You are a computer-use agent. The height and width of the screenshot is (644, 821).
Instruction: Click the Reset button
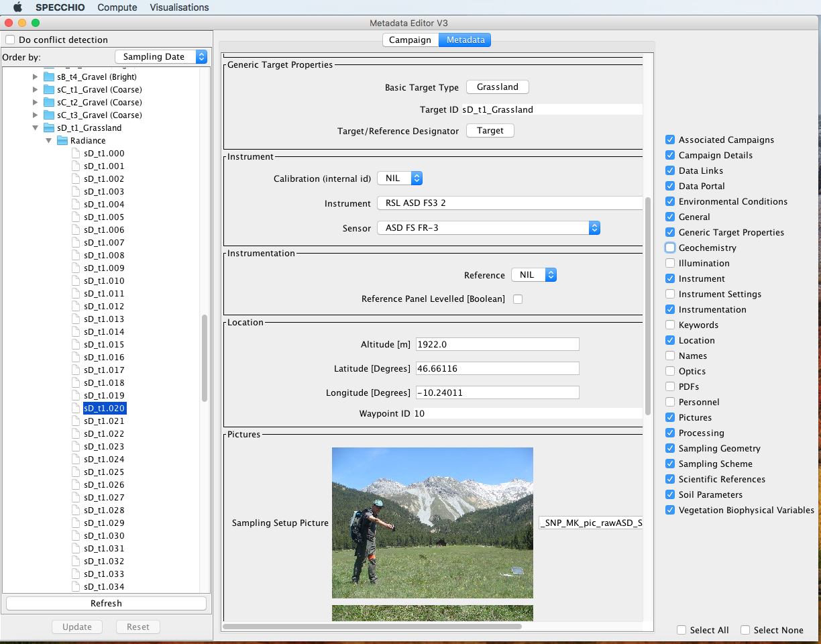pyautogui.click(x=138, y=627)
